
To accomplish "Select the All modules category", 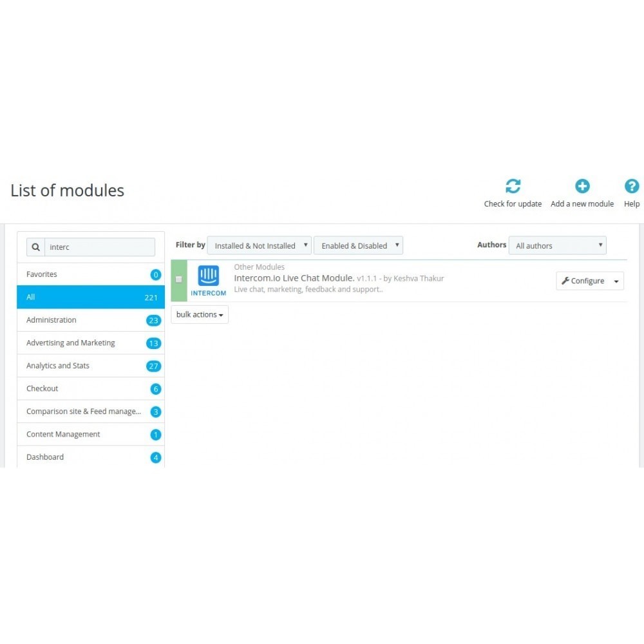I will (x=91, y=297).
